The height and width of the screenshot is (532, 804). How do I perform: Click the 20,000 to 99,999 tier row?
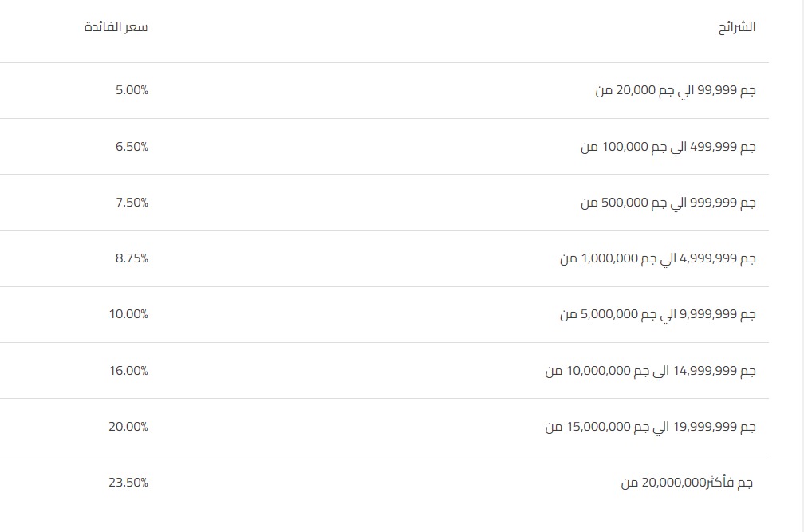click(x=384, y=91)
